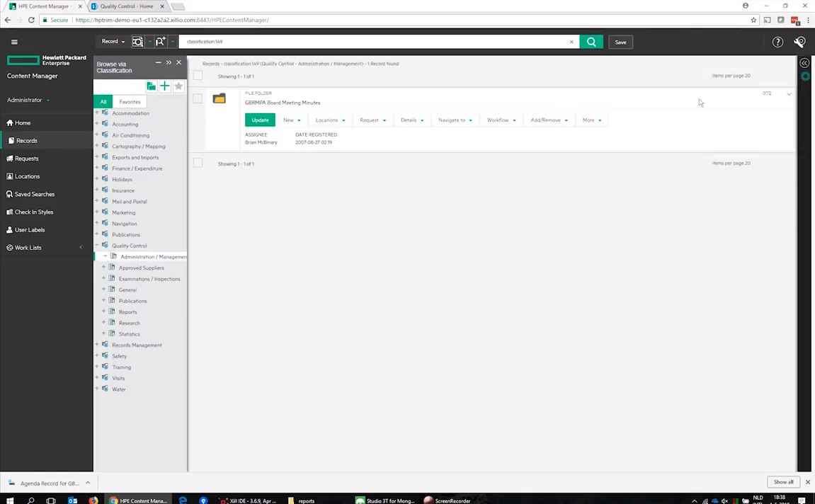Viewport: 815px width, 504px height.
Task: Collapse right panel with double-chevron icon
Action: coord(805,63)
